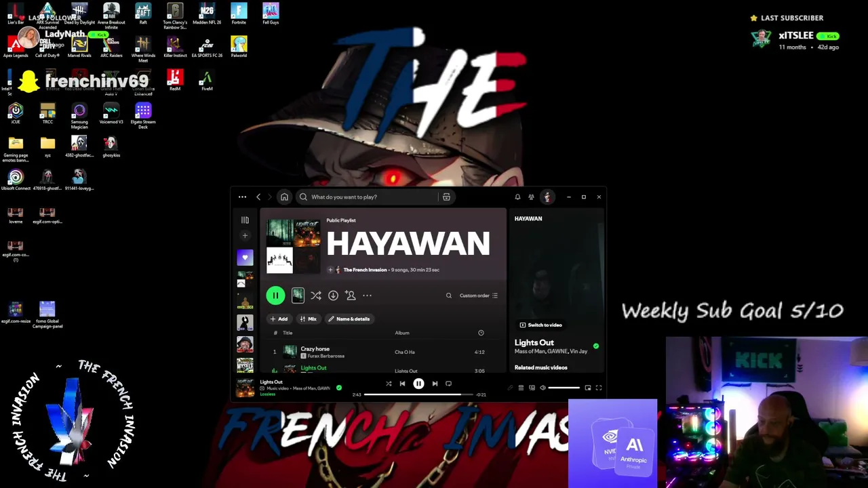Image resolution: width=868 pixels, height=488 pixels.
Task: Select the EA SPORTS FC 26 icon
Action: (207, 47)
